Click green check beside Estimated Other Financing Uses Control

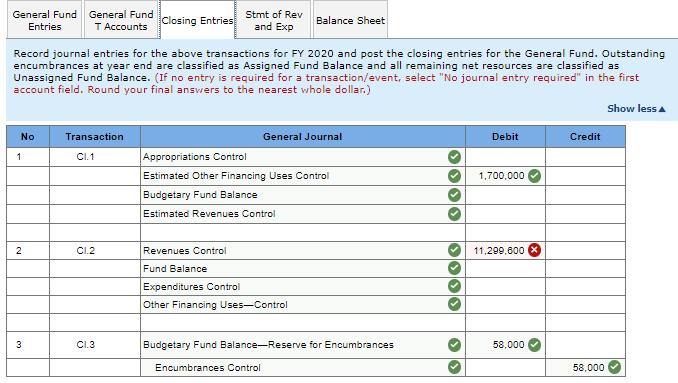click(x=454, y=176)
